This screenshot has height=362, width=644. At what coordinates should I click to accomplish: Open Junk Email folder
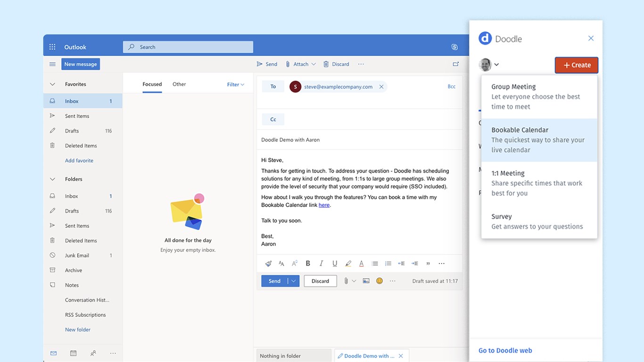[x=83, y=255]
